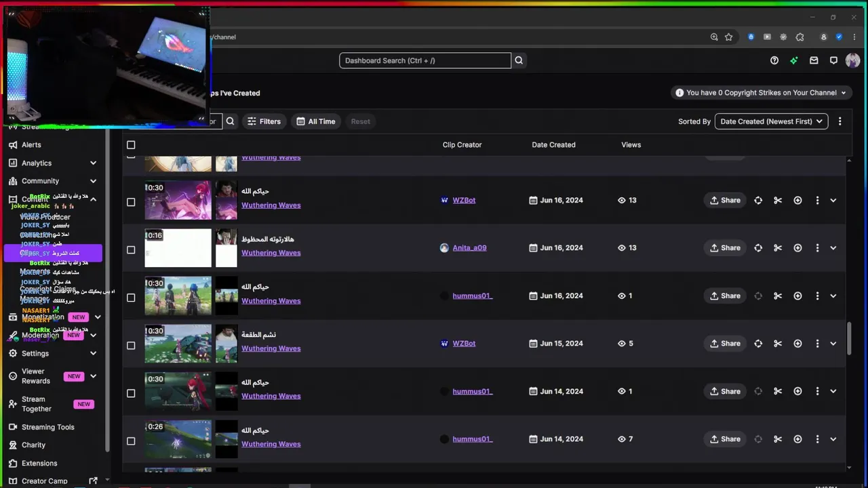Click the All Time date range button
This screenshot has height=488, width=868.
click(x=316, y=121)
